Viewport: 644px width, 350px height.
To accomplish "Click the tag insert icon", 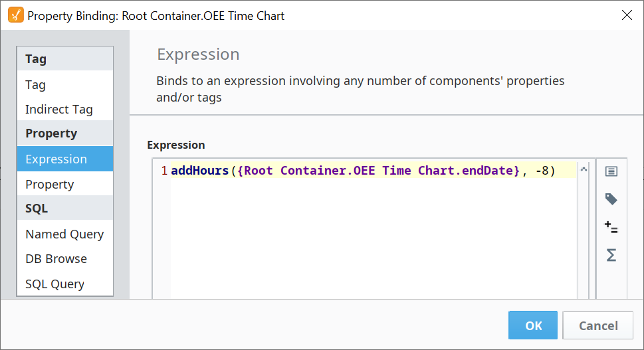I will [x=611, y=199].
